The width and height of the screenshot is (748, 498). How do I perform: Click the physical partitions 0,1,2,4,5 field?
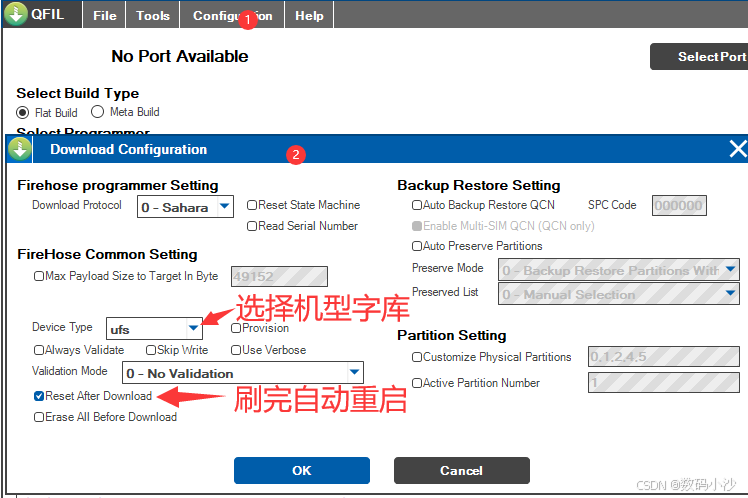[664, 357]
